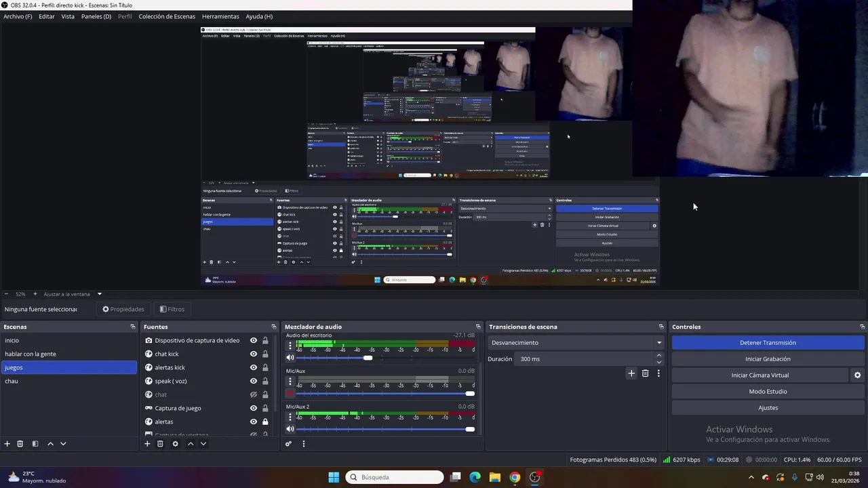Open the preview scaling dropdown arrow

(x=100, y=294)
